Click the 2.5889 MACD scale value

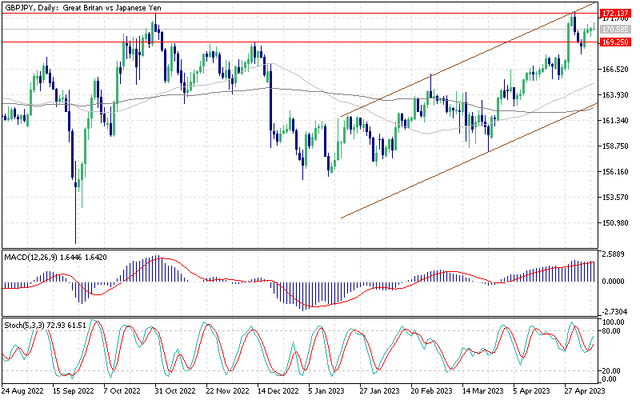pos(613,256)
